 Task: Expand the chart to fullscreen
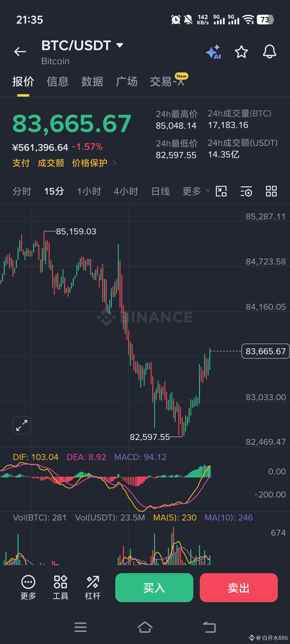click(22, 425)
